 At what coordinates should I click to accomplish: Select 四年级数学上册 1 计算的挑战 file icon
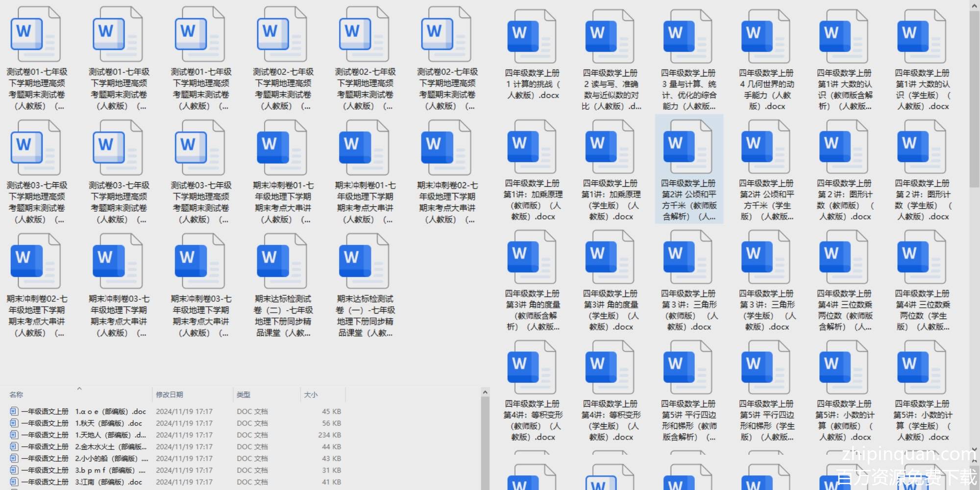[x=532, y=37]
